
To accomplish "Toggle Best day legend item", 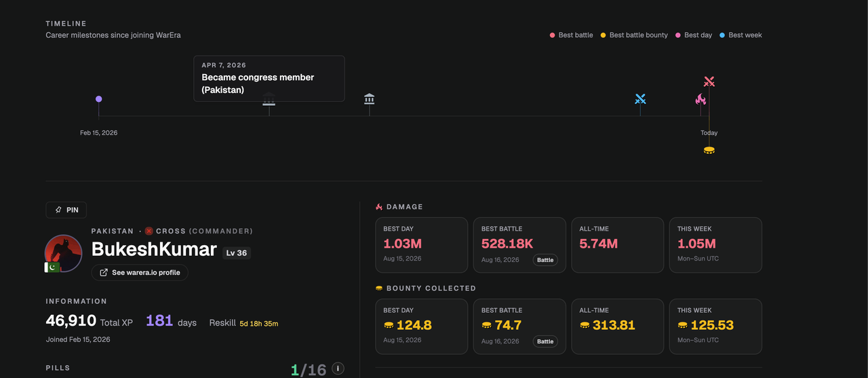I will [x=694, y=35].
